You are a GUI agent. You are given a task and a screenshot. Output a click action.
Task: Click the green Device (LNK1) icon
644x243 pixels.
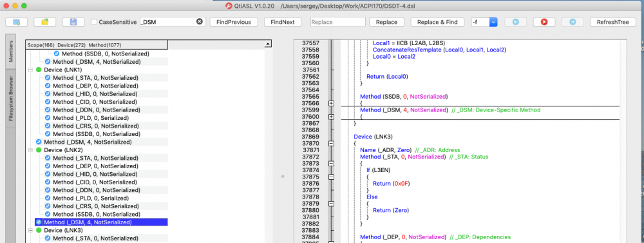39,70
